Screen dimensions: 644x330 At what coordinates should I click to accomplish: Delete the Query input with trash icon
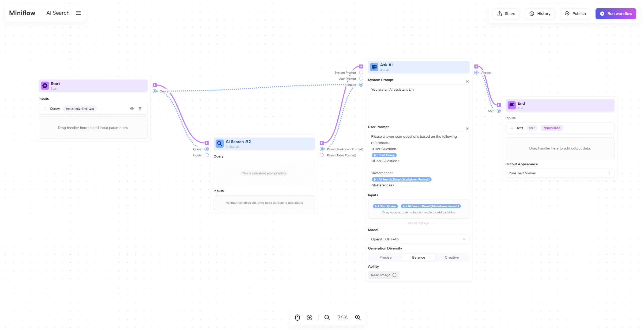pos(140,109)
